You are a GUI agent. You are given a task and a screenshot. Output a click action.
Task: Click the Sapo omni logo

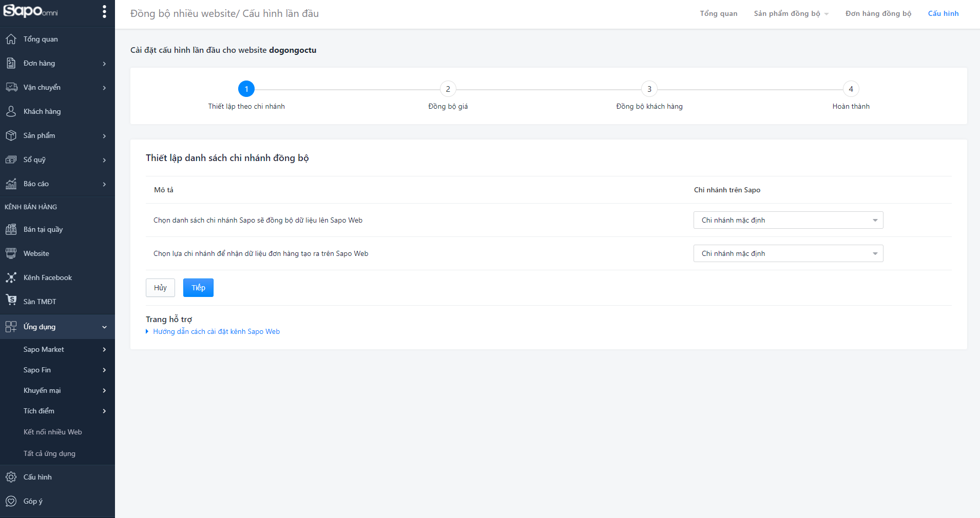31,11
